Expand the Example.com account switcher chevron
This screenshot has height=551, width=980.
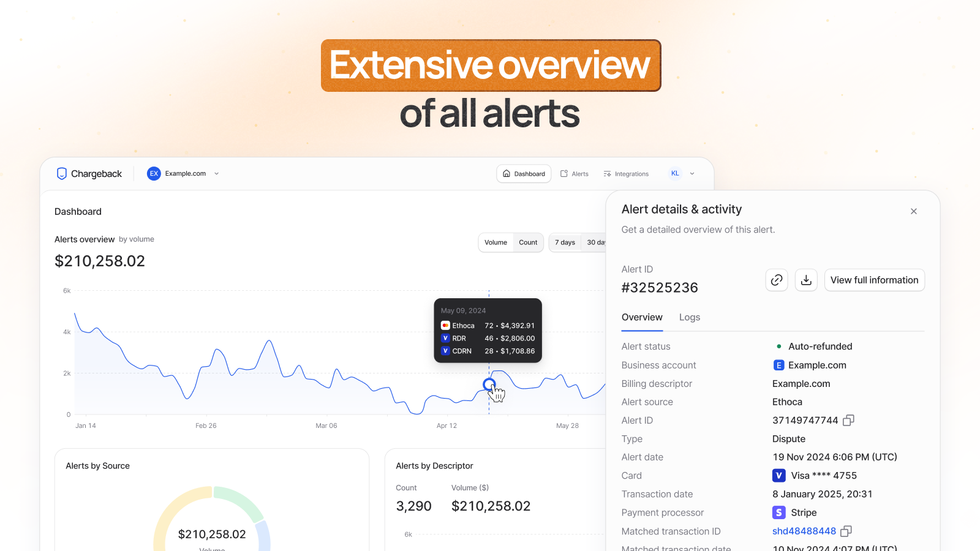coord(216,174)
